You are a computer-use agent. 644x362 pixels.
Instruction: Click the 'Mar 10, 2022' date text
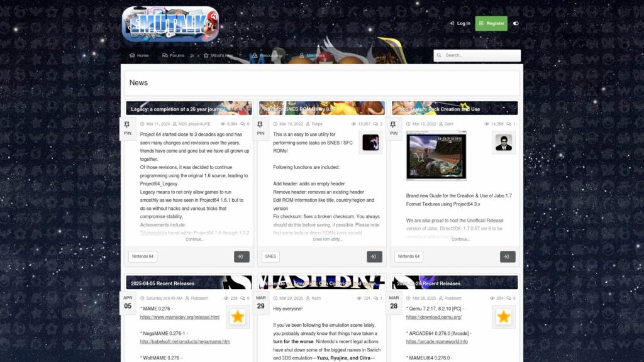(x=424, y=124)
